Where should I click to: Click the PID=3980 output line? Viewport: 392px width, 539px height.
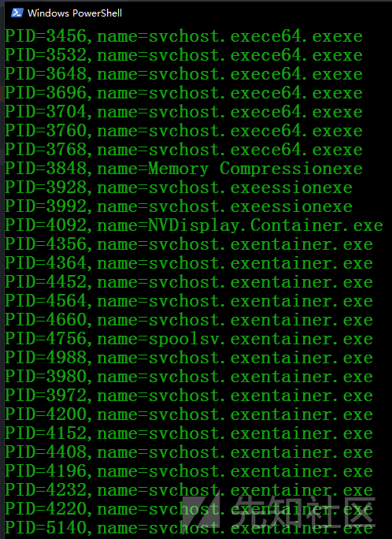pos(189,377)
